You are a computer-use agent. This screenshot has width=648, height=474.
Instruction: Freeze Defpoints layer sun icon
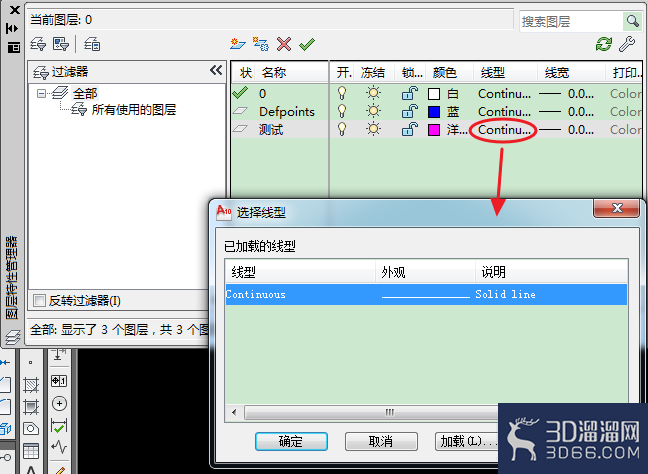coord(373,111)
